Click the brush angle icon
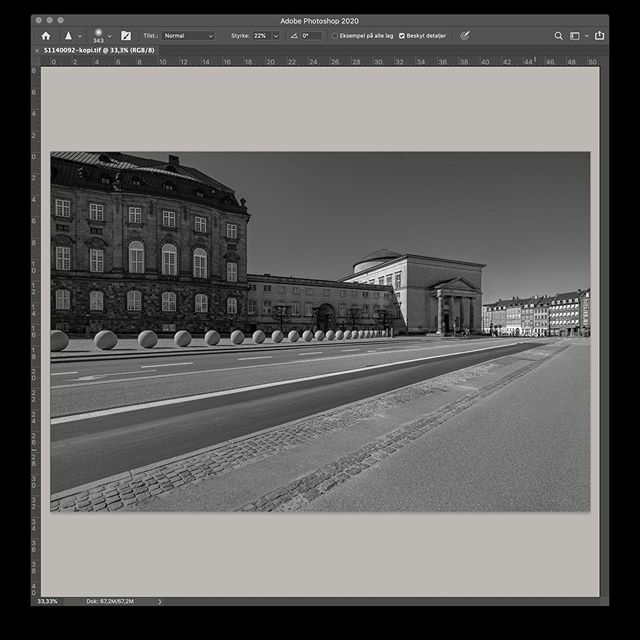This screenshot has height=640, width=640. click(294, 36)
